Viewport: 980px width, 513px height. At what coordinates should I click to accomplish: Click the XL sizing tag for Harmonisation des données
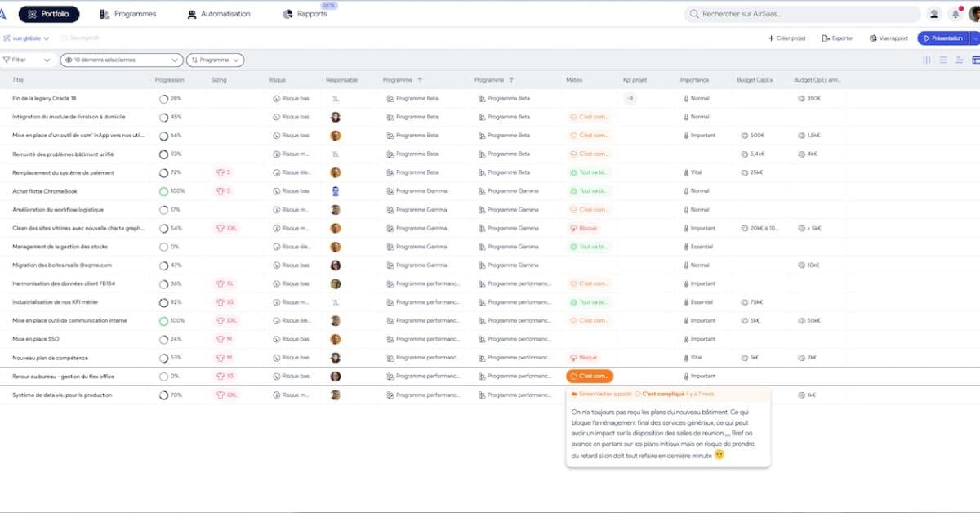(225, 283)
